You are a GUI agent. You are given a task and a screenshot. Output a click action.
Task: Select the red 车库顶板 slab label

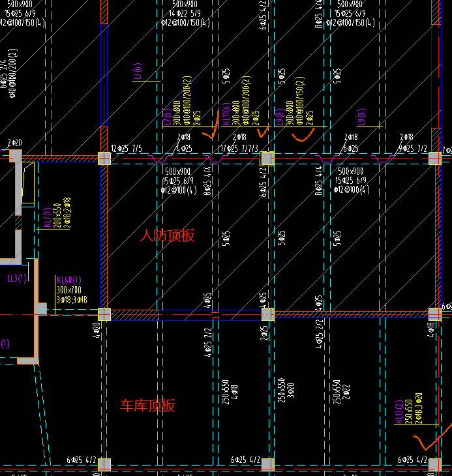pos(147,406)
